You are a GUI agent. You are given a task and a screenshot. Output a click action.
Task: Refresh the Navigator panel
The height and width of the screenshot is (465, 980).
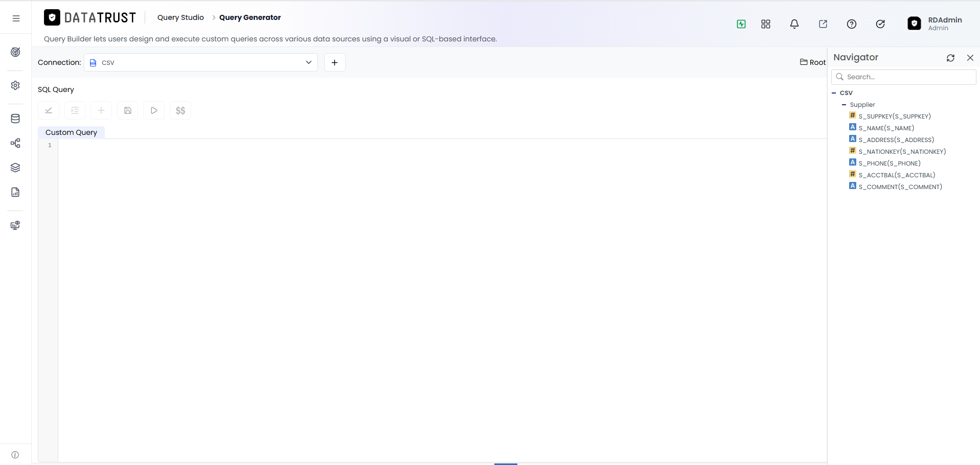point(950,58)
